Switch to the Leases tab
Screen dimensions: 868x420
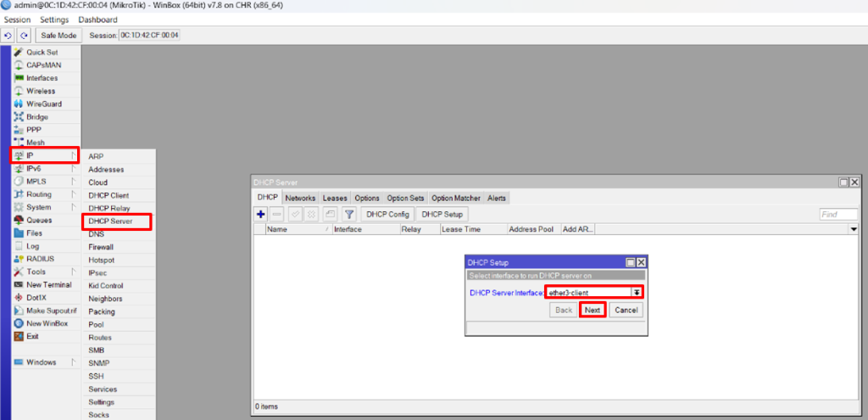(x=335, y=198)
